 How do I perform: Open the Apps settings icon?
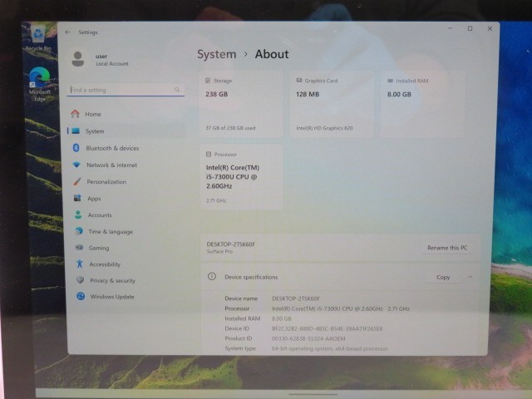tap(77, 198)
